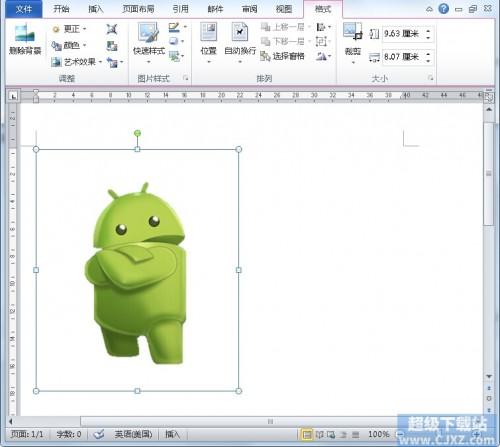Switch to the 审阅 Review tab
Viewport: 500px width, 447px height.
250,9
